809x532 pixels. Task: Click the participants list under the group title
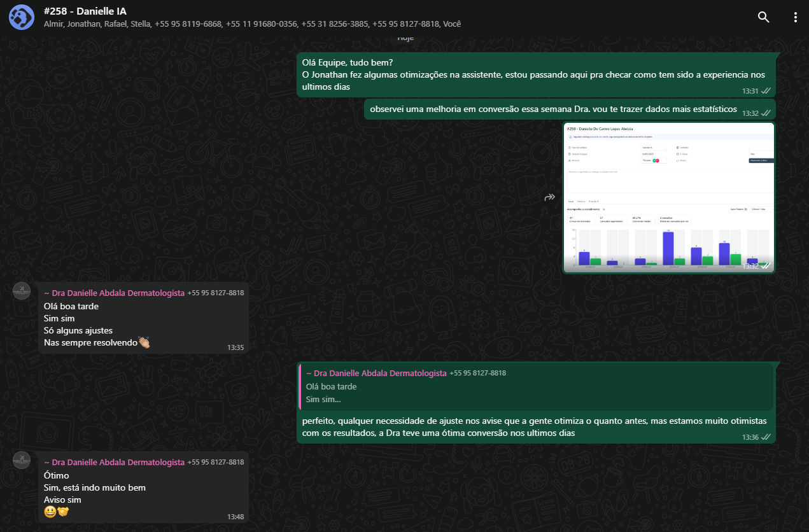click(x=253, y=24)
